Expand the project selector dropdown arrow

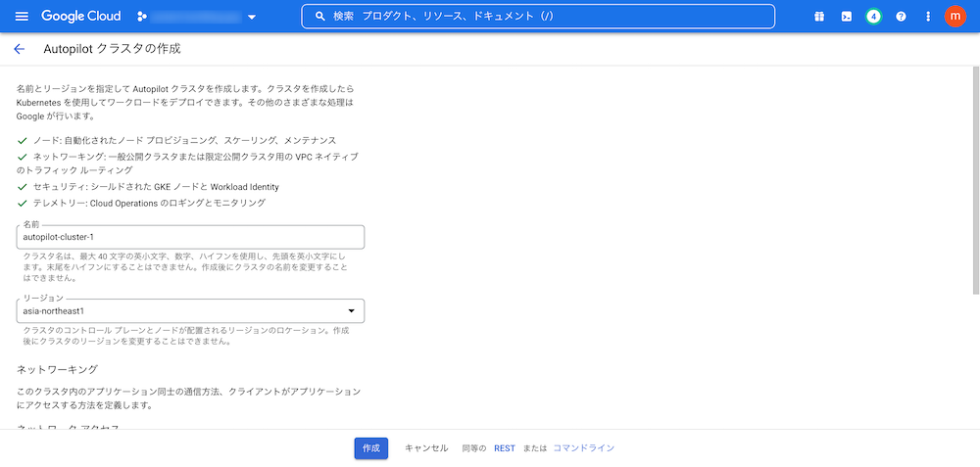click(252, 18)
